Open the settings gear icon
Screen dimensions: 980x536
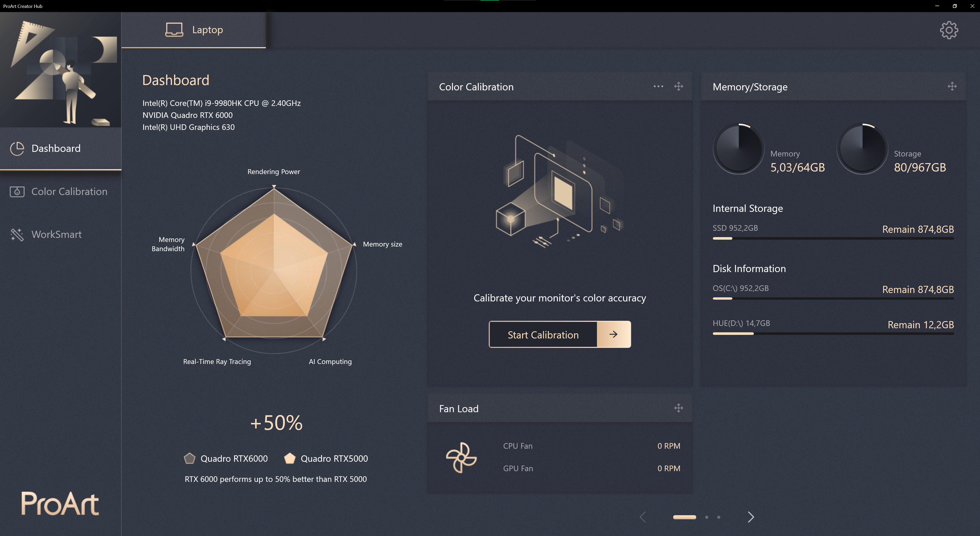pyautogui.click(x=949, y=30)
